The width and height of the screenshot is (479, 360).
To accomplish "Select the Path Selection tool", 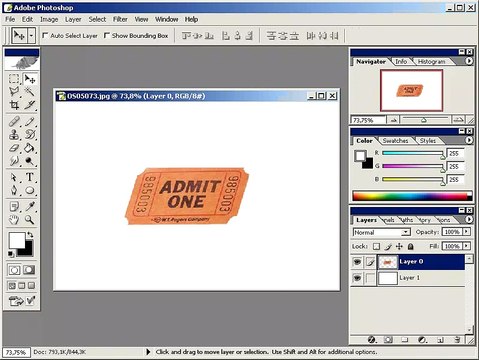I will (14, 177).
